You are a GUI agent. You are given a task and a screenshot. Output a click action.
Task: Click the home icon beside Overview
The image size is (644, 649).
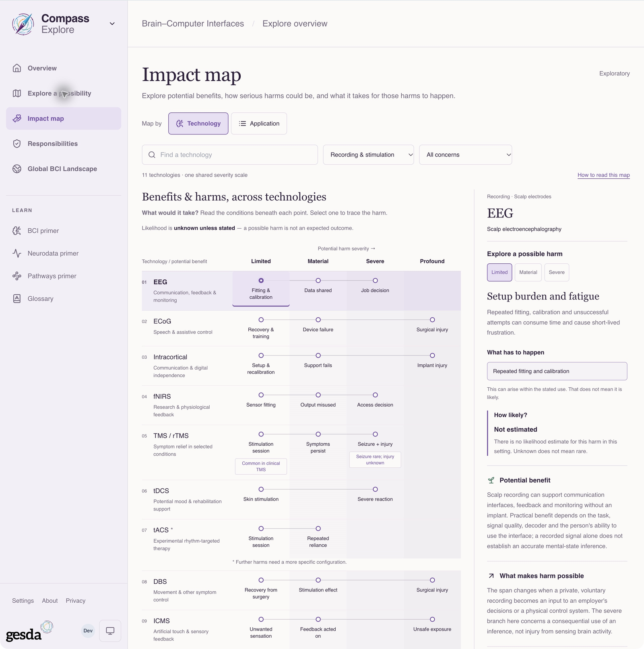pos(17,68)
